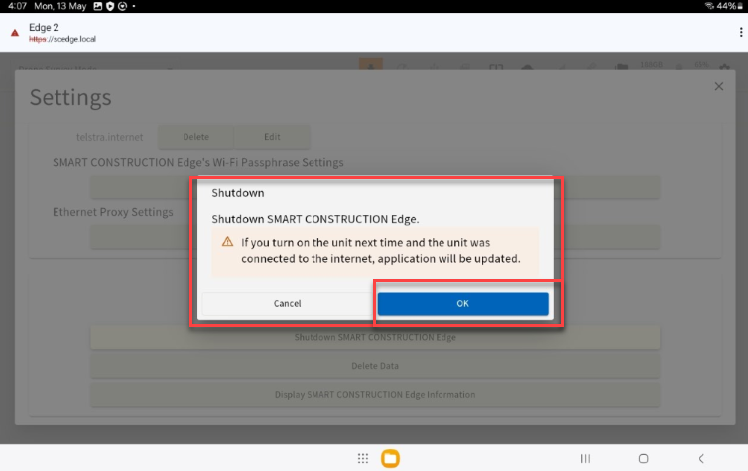Cancel the Shutdown dialog

point(287,304)
